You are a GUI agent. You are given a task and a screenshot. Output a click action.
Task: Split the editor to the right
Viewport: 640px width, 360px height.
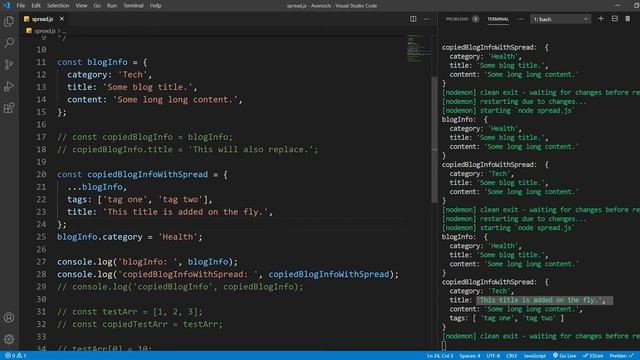(413, 19)
